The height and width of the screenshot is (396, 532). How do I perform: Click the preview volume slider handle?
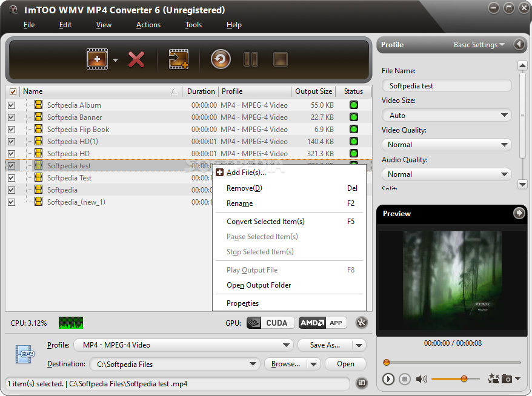464,378
